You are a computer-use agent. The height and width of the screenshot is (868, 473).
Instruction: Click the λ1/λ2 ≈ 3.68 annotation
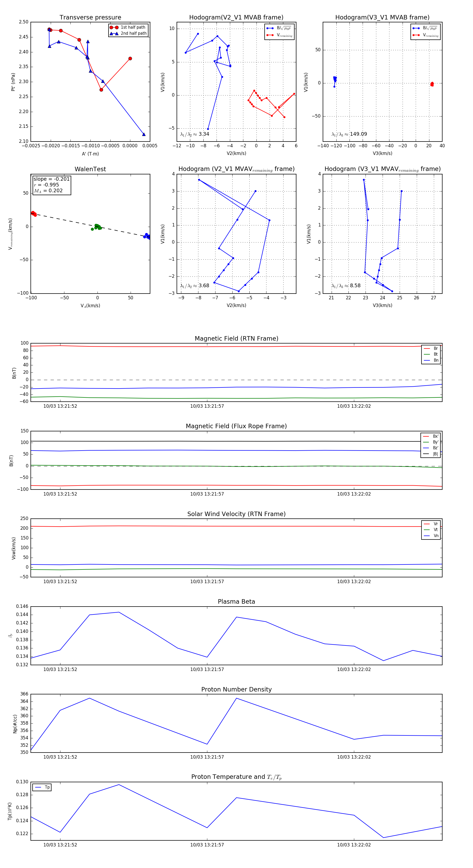click(194, 286)
